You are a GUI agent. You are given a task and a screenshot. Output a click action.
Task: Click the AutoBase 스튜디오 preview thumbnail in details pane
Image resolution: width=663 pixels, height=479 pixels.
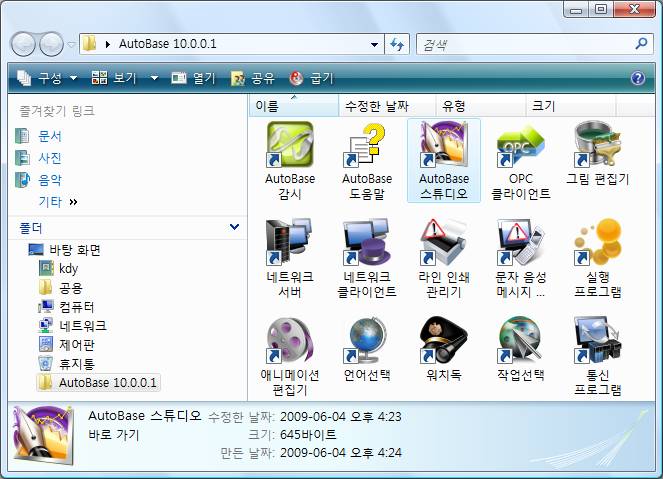43,435
